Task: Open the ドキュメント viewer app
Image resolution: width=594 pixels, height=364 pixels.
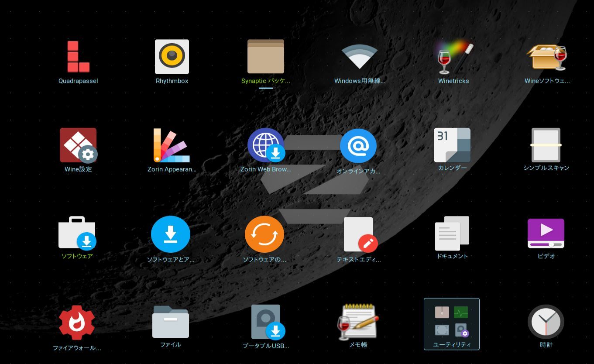Action: click(x=452, y=234)
